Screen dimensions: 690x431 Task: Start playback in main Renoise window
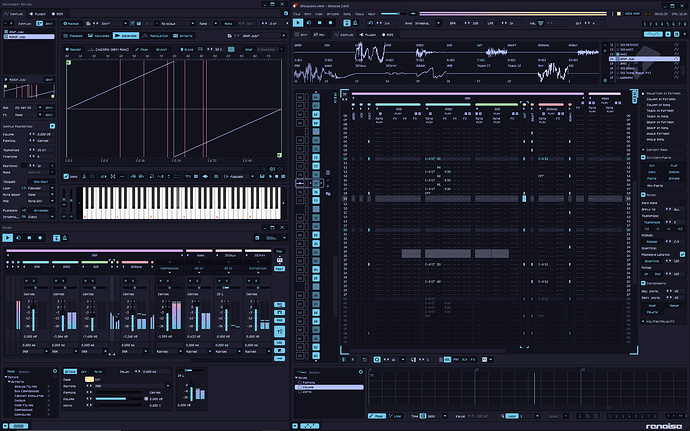(x=298, y=23)
